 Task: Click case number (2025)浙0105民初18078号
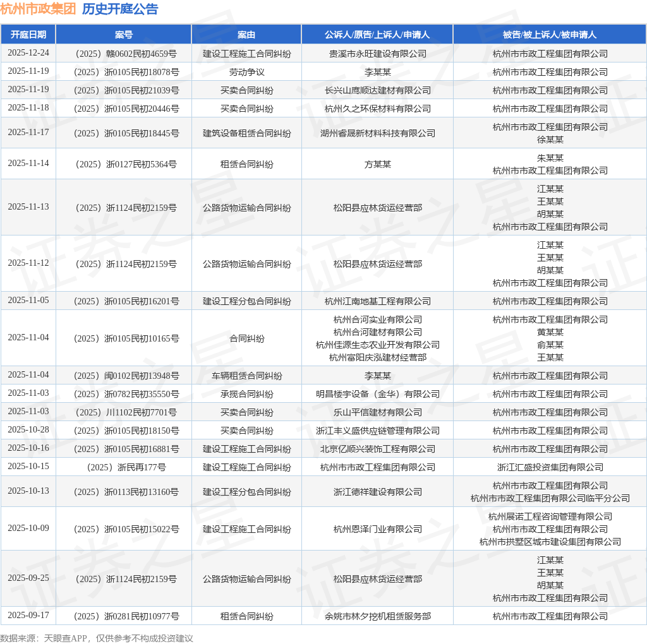coord(126,72)
